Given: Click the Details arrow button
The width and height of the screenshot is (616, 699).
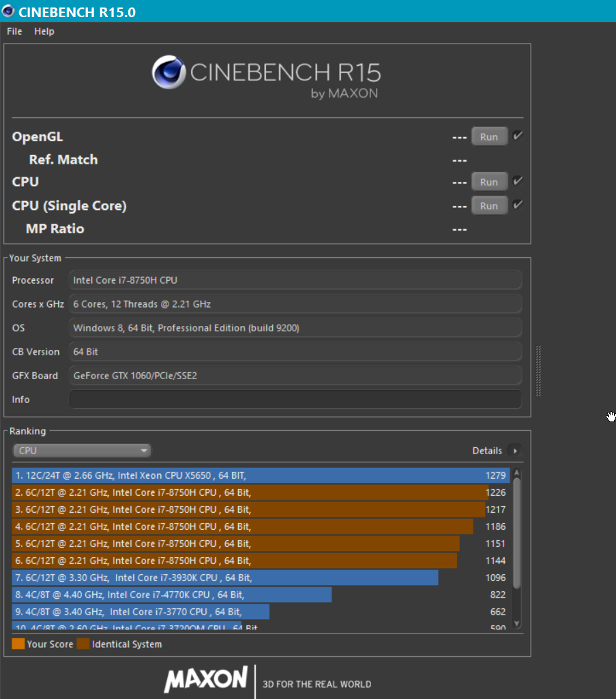Looking at the screenshot, I should (x=515, y=451).
